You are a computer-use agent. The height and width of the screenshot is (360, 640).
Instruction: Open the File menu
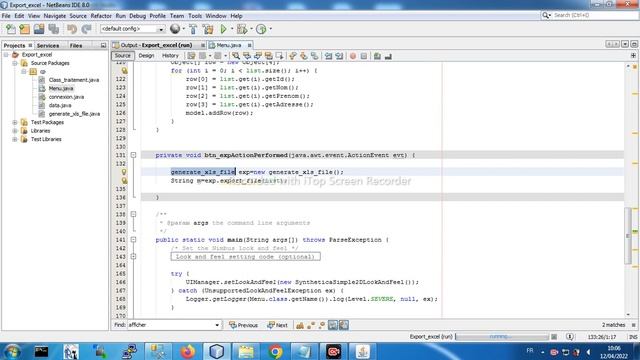click(6, 16)
